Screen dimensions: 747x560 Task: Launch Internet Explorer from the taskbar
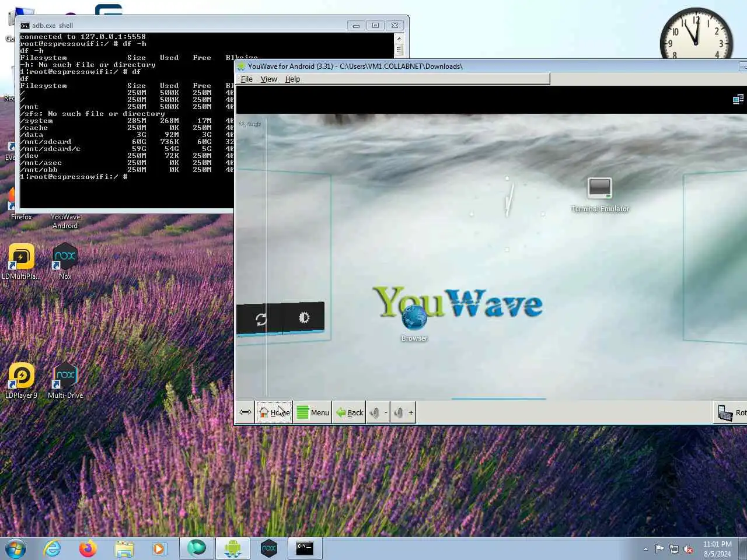coord(53,548)
